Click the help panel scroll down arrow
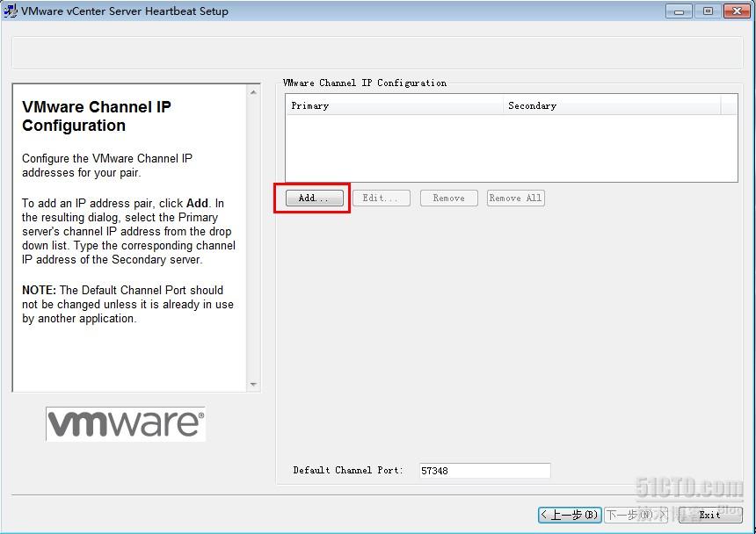The height and width of the screenshot is (534, 756). tap(253, 384)
